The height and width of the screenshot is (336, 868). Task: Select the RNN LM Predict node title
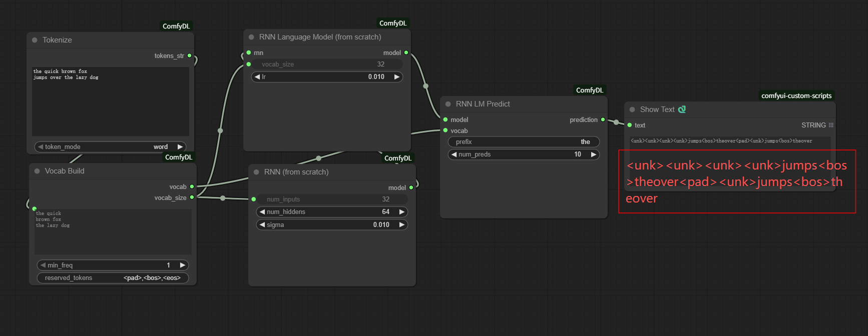483,104
